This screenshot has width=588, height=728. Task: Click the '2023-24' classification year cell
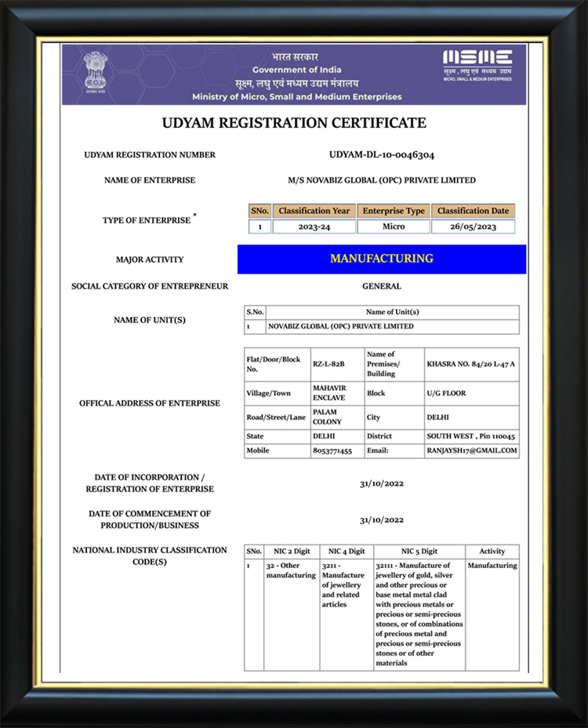coord(314,227)
